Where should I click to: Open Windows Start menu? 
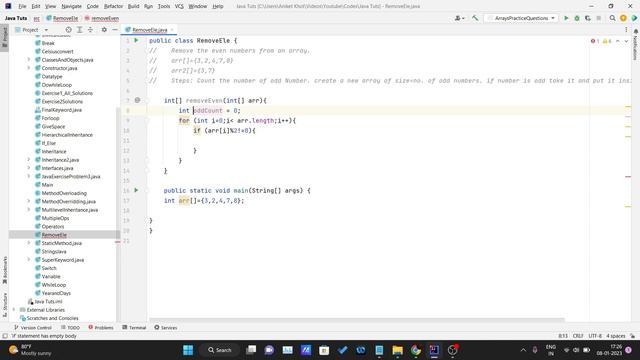188,350
